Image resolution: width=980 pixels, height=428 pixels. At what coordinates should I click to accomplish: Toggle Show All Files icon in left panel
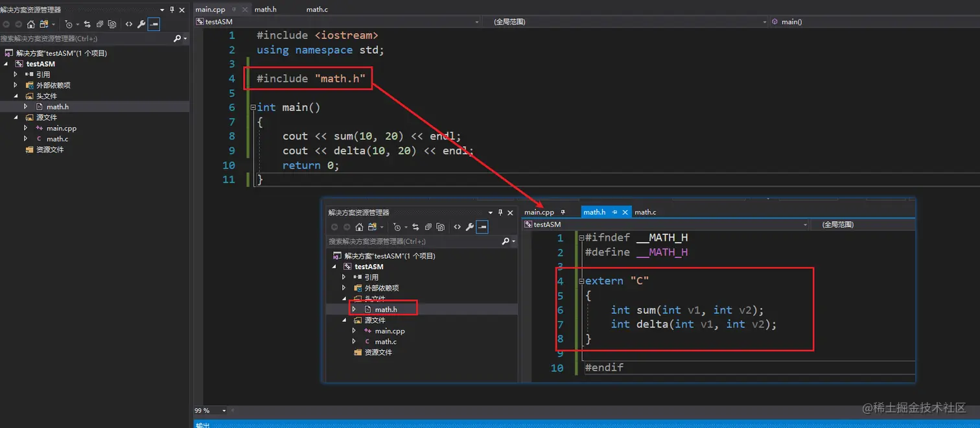point(112,24)
